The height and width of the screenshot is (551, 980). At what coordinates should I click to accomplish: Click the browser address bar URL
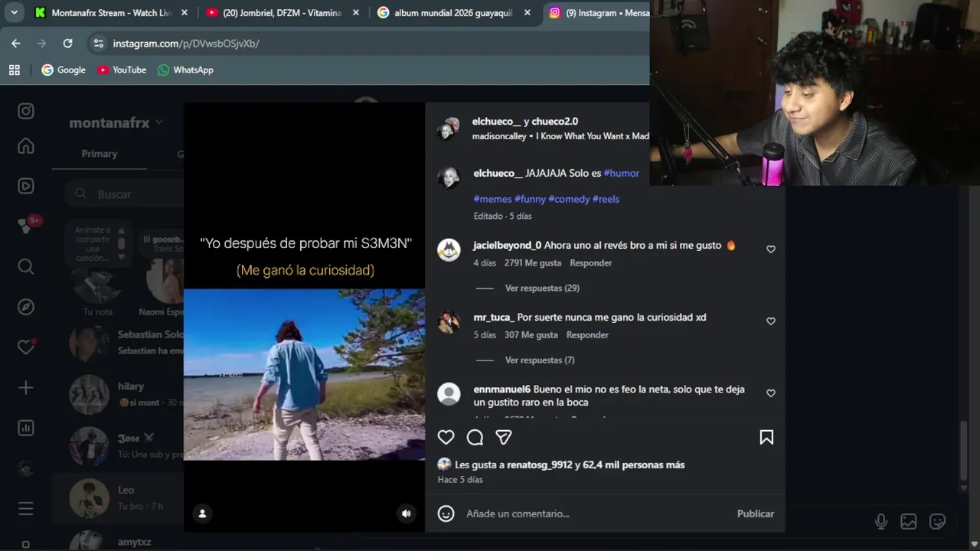(x=186, y=44)
